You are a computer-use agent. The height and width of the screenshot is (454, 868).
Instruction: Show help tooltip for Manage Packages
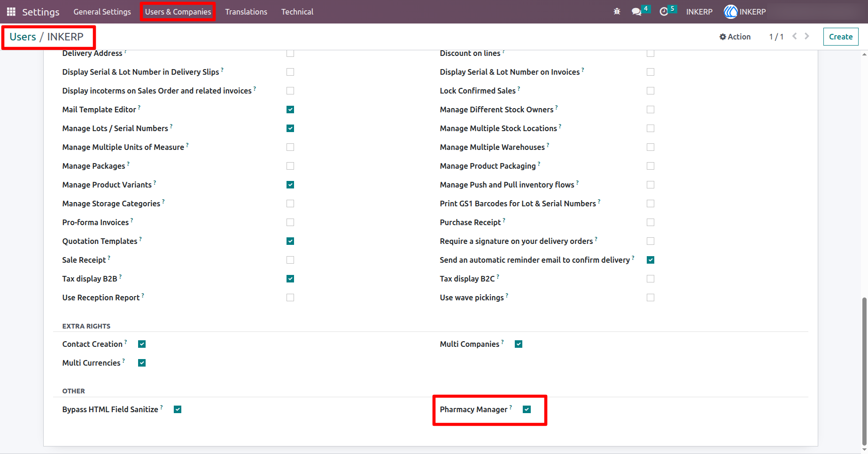tap(129, 164)
